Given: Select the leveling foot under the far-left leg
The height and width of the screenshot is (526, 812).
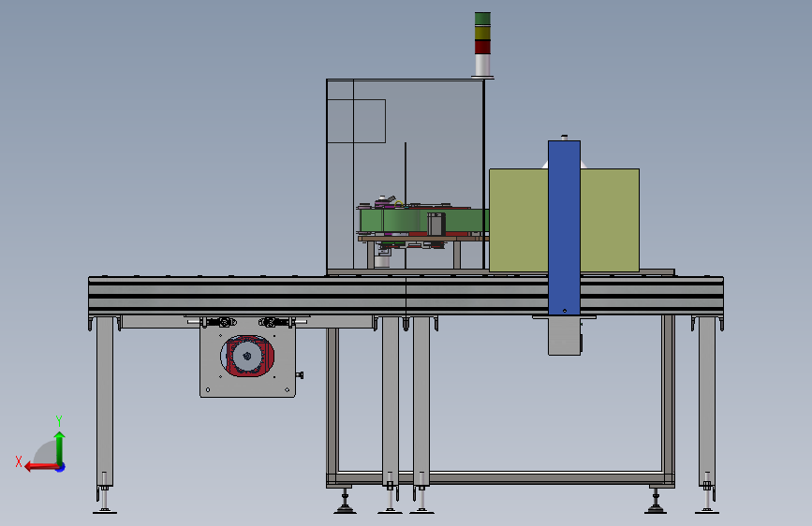Looking at the screenshot, I should (105, 501).
